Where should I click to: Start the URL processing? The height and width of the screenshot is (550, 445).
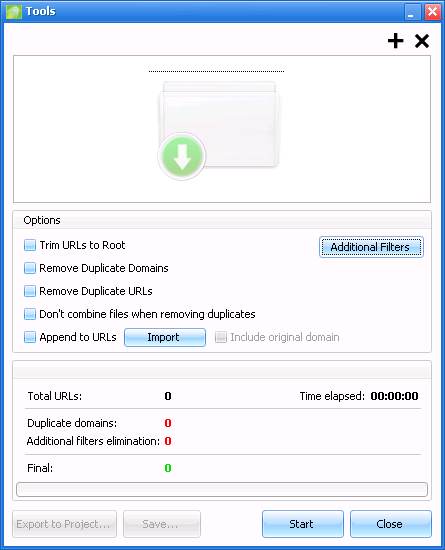(x=303, y=524)
